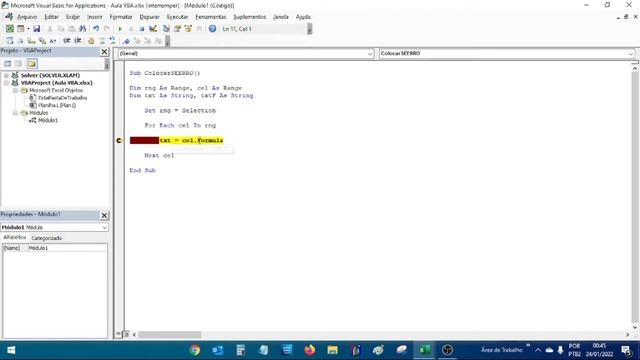The width and height of the screenshot is (640, 360).
Task: Open Excel from the taskbar
Action: pos(424,350)
